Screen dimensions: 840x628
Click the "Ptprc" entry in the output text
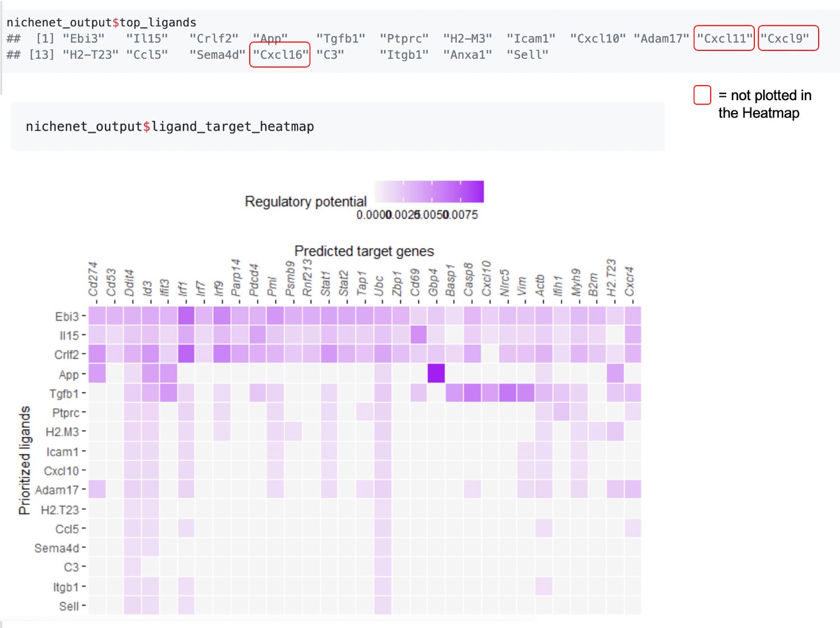click(404, 39)
